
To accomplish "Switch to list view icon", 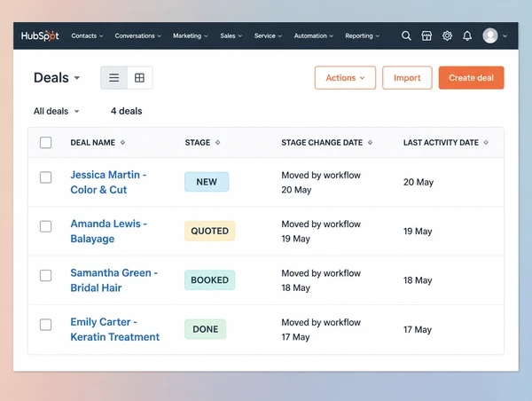I will pos(114,78).
